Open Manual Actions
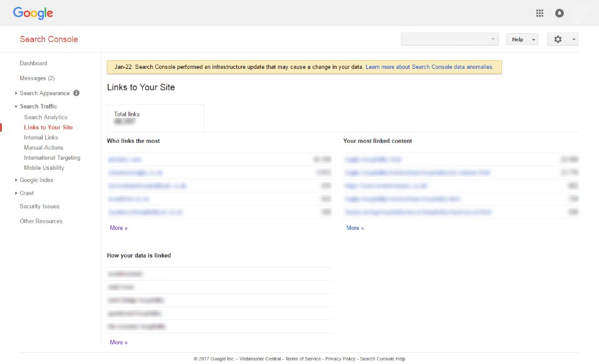Viewport: 599px width, 364px height. click(x=44, y=148)
